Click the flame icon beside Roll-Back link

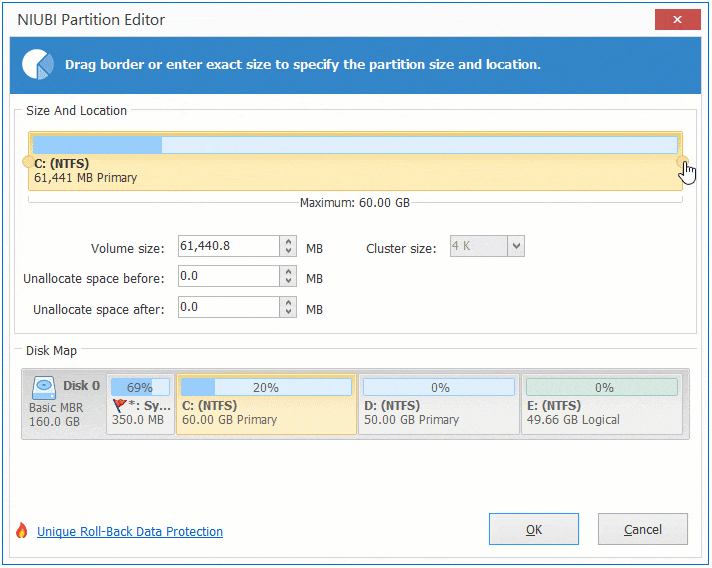(x=22, y=531)
